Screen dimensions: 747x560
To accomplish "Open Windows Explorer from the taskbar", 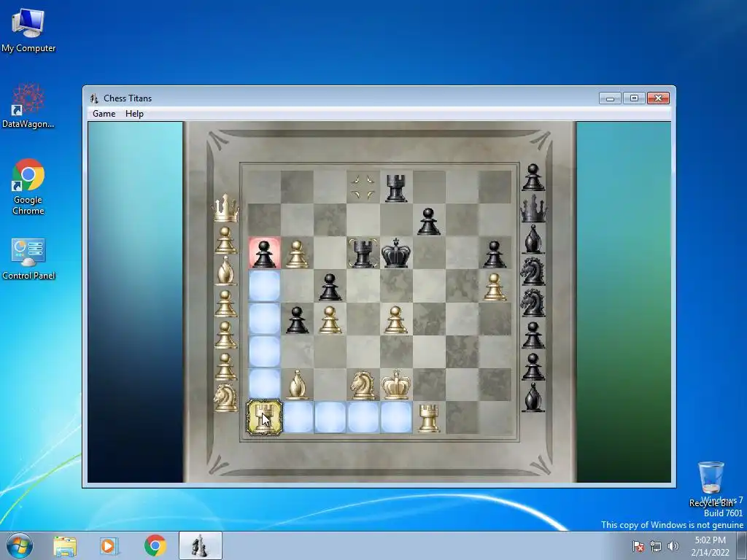I will (x=65, y=546).
